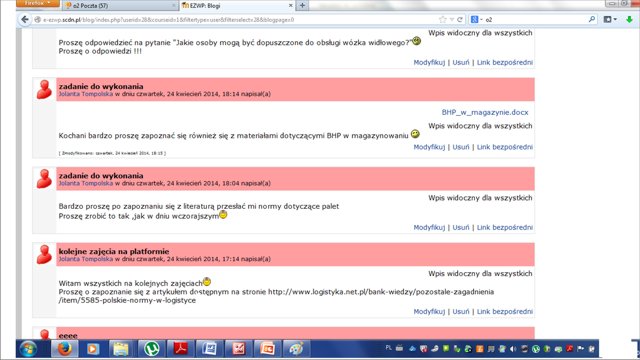The width and height of the screenshot is (640, 360).
Task: Click Usuń on the kolejne zajęcia post
Action: (x=461, y=311)
